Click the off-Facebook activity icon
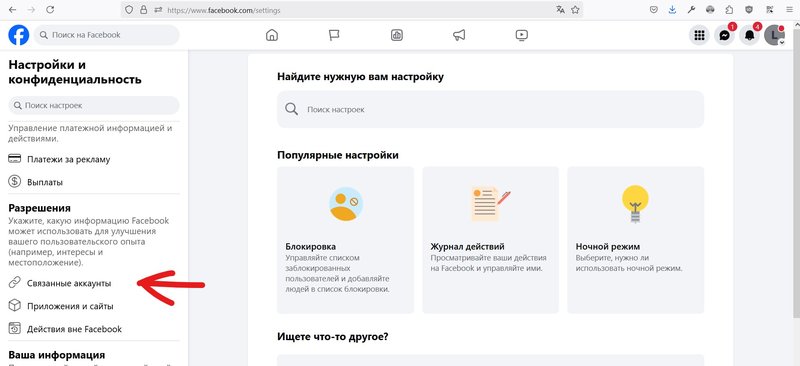The image size is (800, 366). pyautogui.click(x=15, y=329)
